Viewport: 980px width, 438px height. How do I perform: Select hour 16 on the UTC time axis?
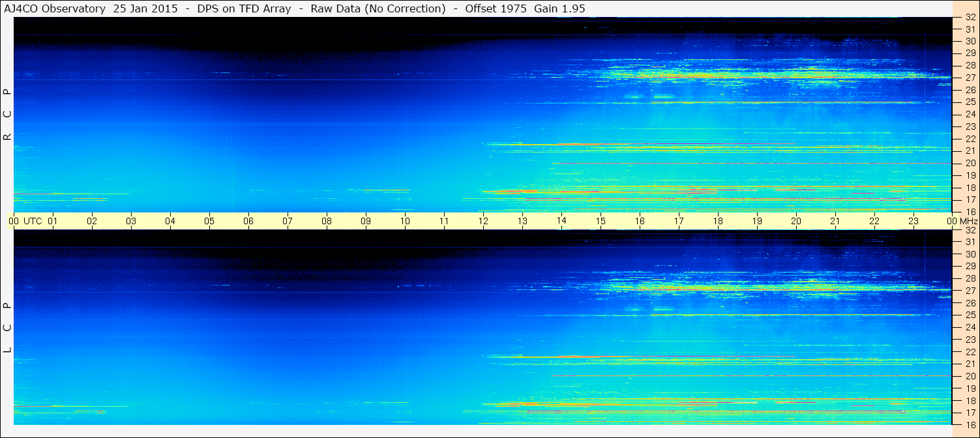[x=640, y=221]
